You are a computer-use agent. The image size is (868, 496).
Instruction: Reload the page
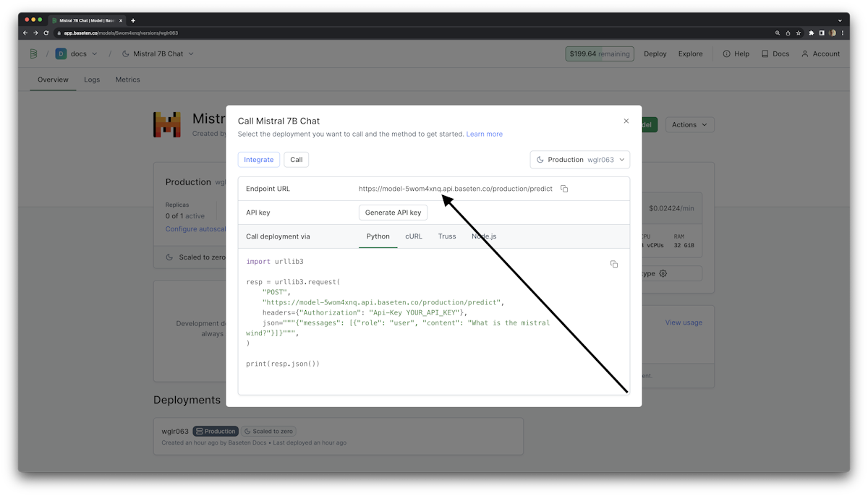pos(46,33)
